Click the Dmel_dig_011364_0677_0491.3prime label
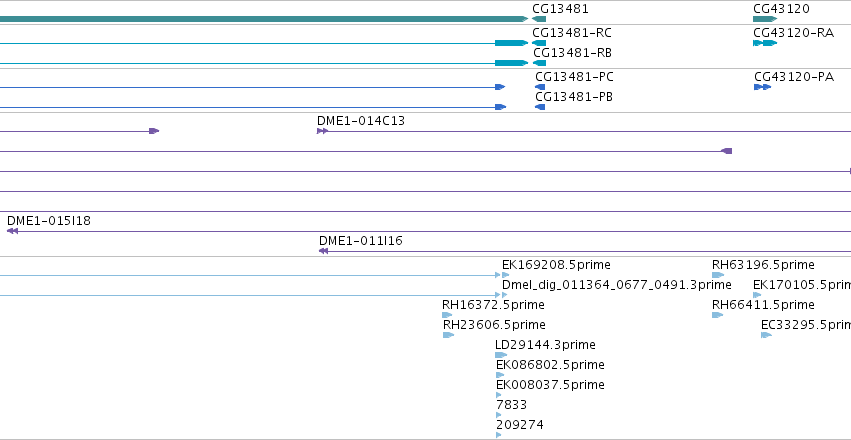This screenshot has height=440, width=851. tap(617, 285)
